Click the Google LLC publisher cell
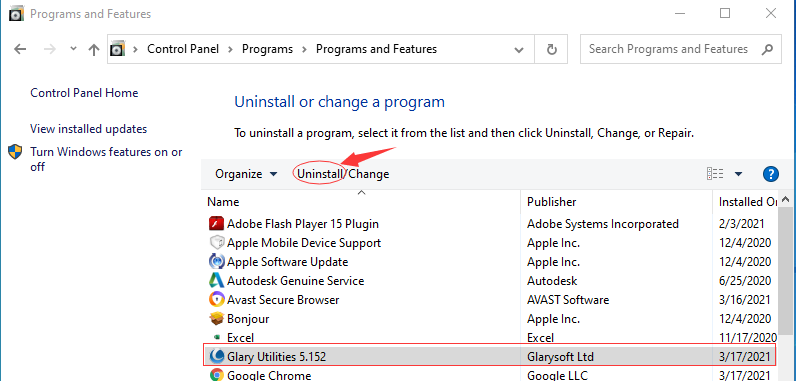The height and width of the screenshot is (381, 796). pos(557,375)
